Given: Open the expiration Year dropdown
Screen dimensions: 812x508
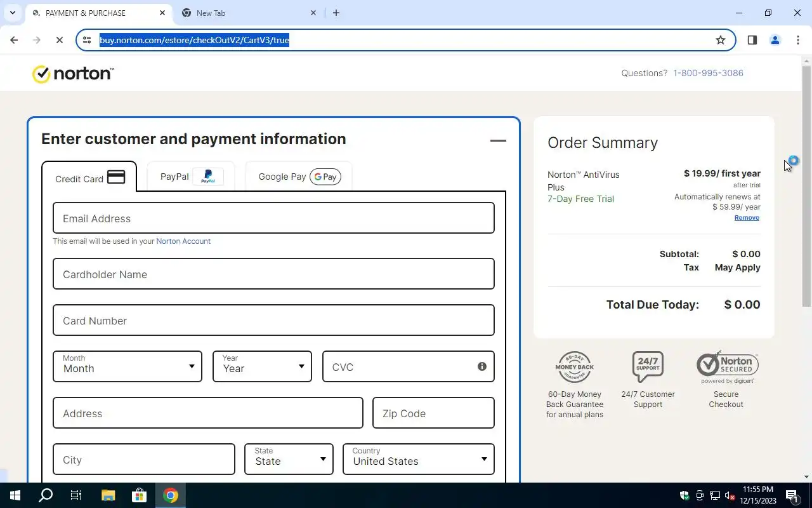Looking at the screenshot, I should pyautogui.click(x=262, y=366).
